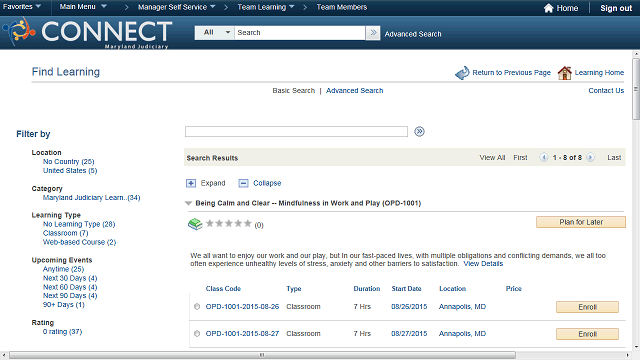640x360 pixels.
Task: Click the Return to Previous Page link
Action: click(511, 73)
